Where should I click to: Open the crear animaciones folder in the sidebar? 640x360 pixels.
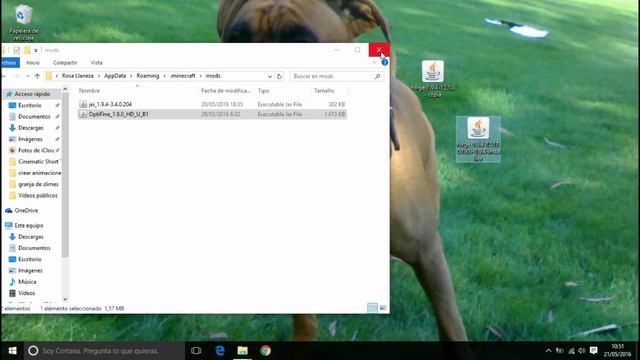click(39, 173)
